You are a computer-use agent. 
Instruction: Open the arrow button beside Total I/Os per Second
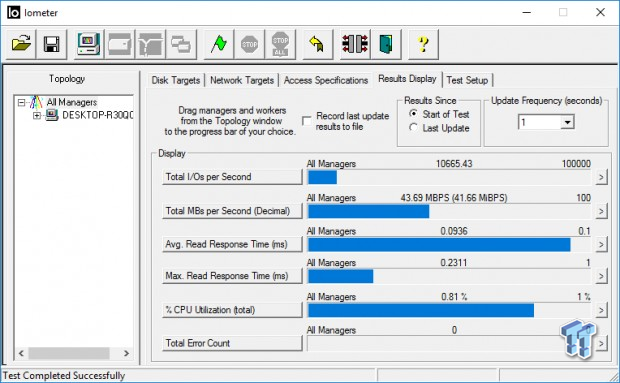pyautogui.click(x=601, y=177)
